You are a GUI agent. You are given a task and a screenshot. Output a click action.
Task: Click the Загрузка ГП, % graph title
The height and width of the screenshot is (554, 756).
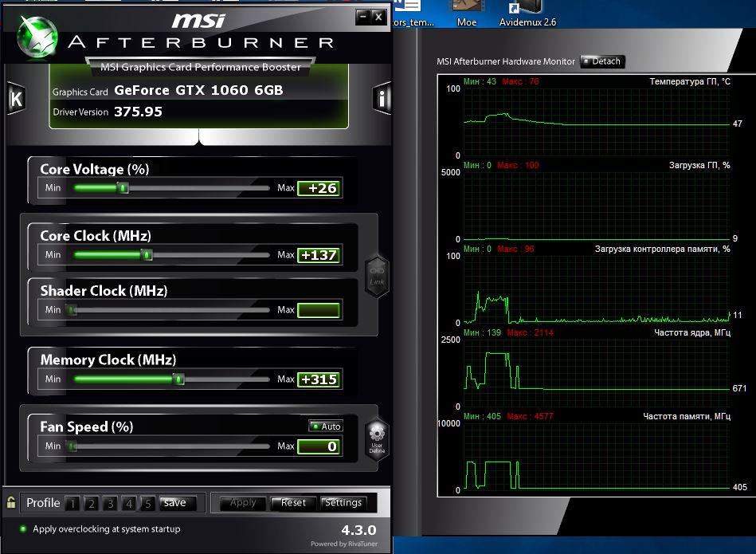[x=699, y=165]
